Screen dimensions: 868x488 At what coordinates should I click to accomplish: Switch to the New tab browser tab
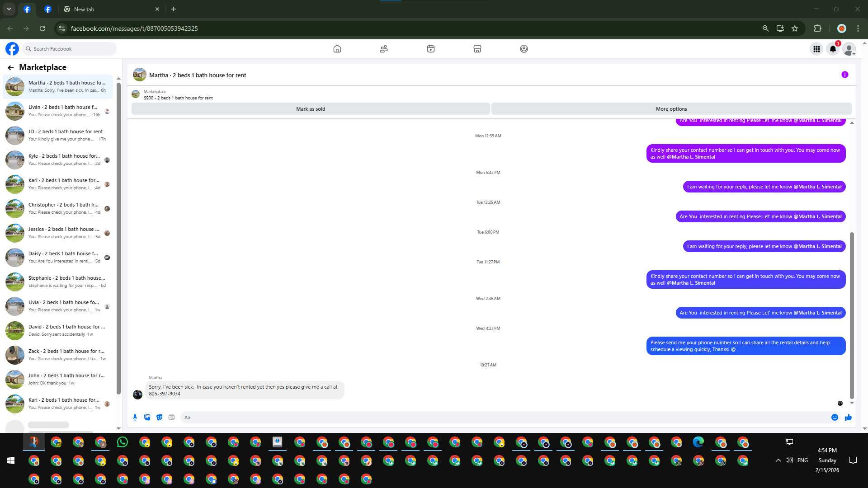coord(112,9)
